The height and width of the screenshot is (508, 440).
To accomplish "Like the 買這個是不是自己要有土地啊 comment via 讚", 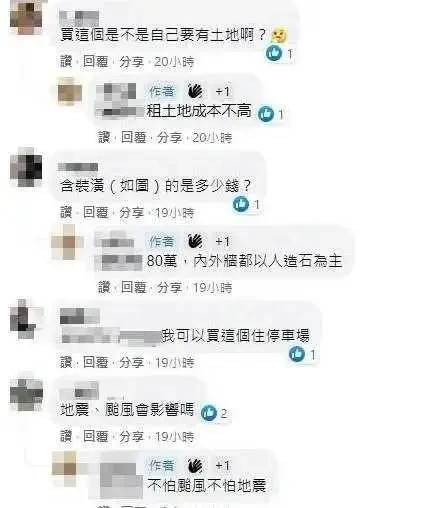I will pyautogui.click(x=66, y=61).
